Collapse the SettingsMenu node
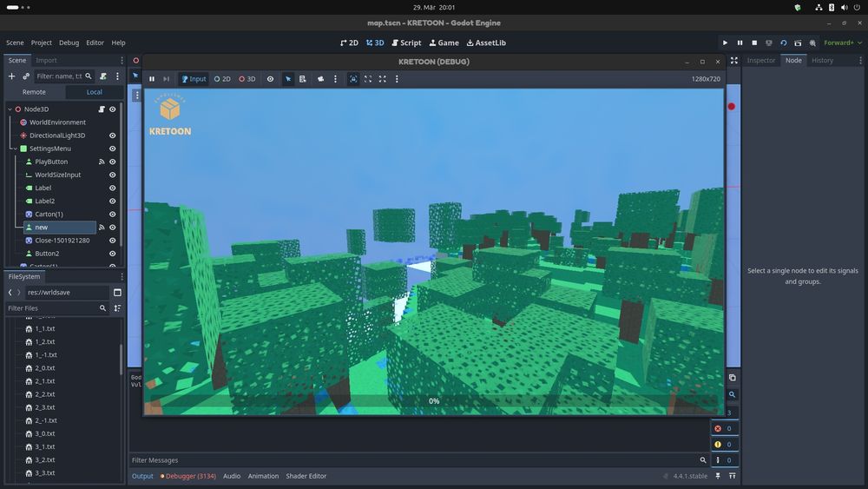Viewport: 868px width, 489px height. [15, 149]
